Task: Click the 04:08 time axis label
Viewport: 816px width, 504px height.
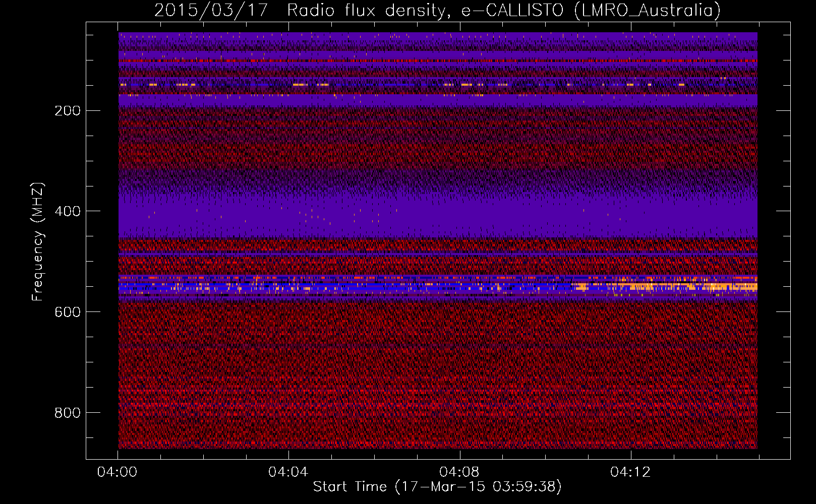Action: (x=459, y=472)
